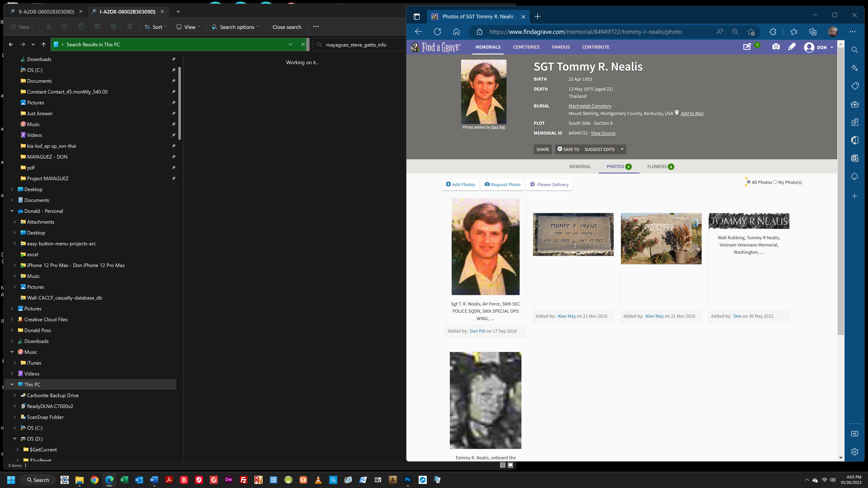Viewport: 868px width, 488px height.
Task: Open Contribute menu on Find a Grave
Action: pyautogui.click(x=596, y=47)
